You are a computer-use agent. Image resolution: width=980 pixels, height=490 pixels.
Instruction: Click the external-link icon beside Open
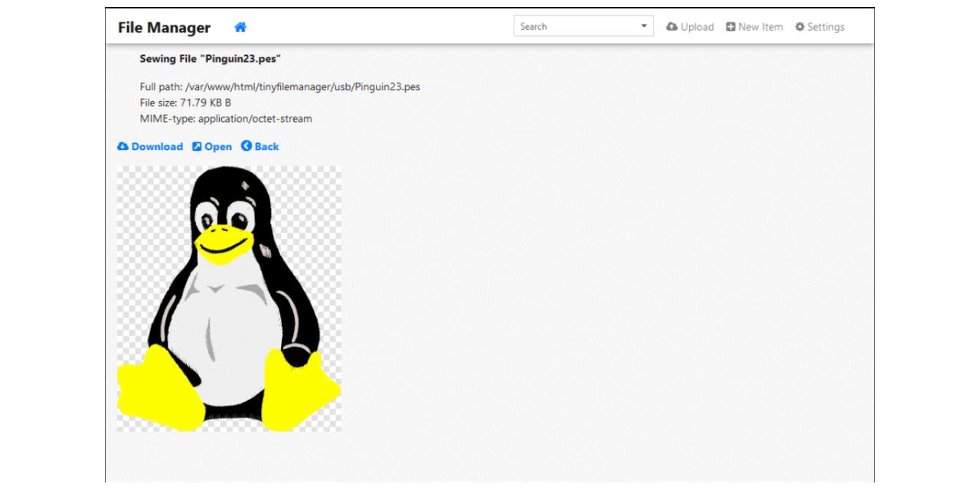click(197, 146)
